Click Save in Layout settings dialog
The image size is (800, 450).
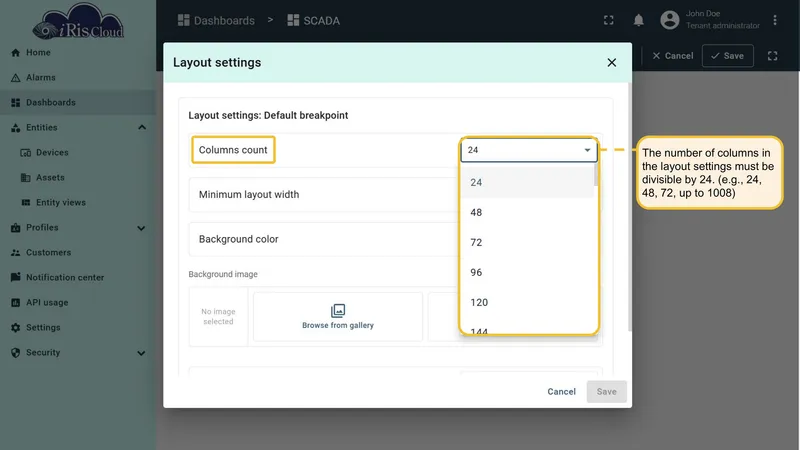pos(607,392)
